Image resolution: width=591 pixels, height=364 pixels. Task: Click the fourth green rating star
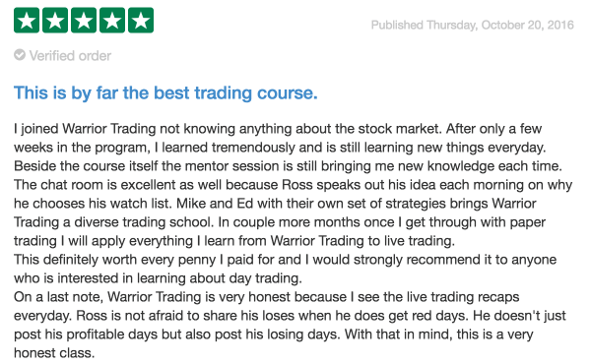[x=112, y=21]
